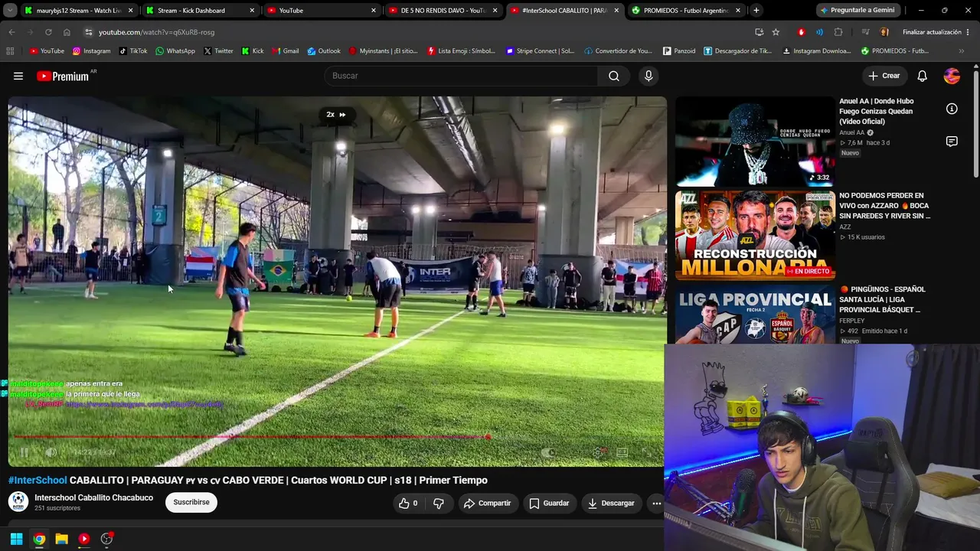This screenshot has width=980, height=551.
Task: Go back with the browser back arrow
Action: tap(11, 32)
